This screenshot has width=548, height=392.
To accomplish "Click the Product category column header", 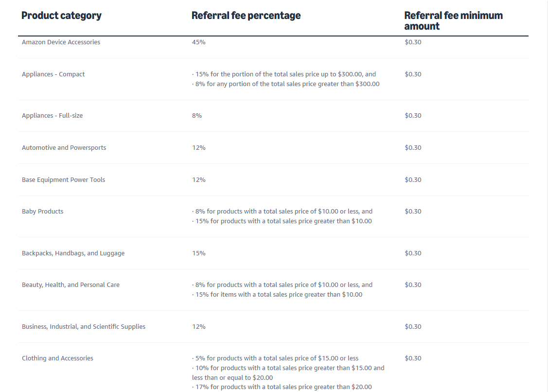I will [x=61, y=16].
